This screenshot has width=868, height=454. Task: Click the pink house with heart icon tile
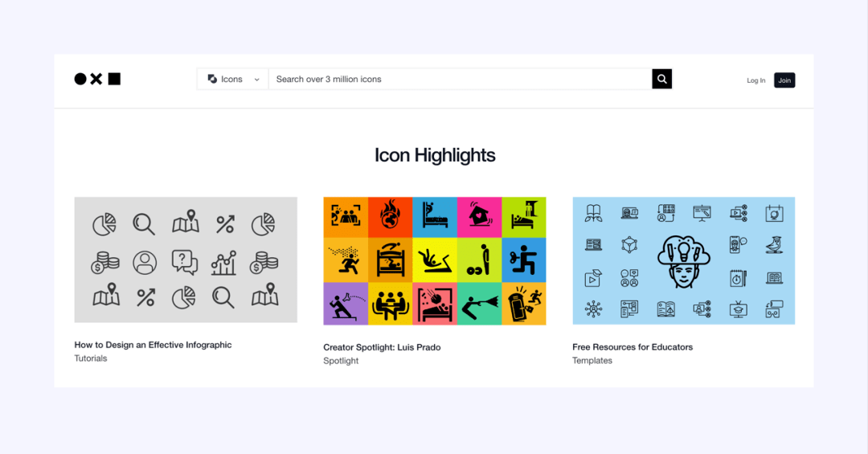pos(479,217)
